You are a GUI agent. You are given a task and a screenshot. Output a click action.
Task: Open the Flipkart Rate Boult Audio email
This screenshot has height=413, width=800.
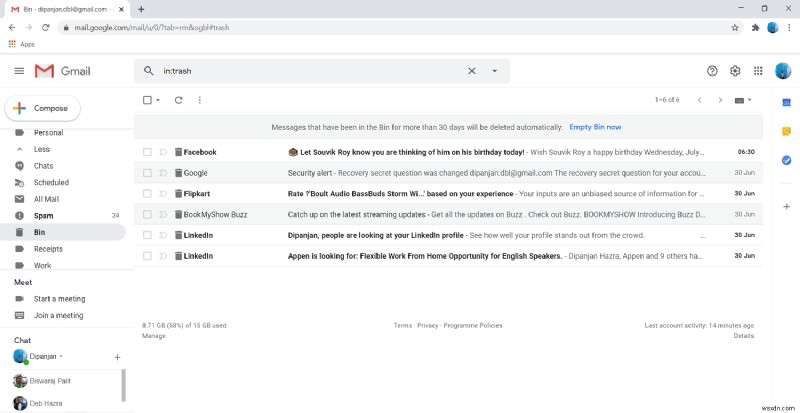click(x=448, y=193)
